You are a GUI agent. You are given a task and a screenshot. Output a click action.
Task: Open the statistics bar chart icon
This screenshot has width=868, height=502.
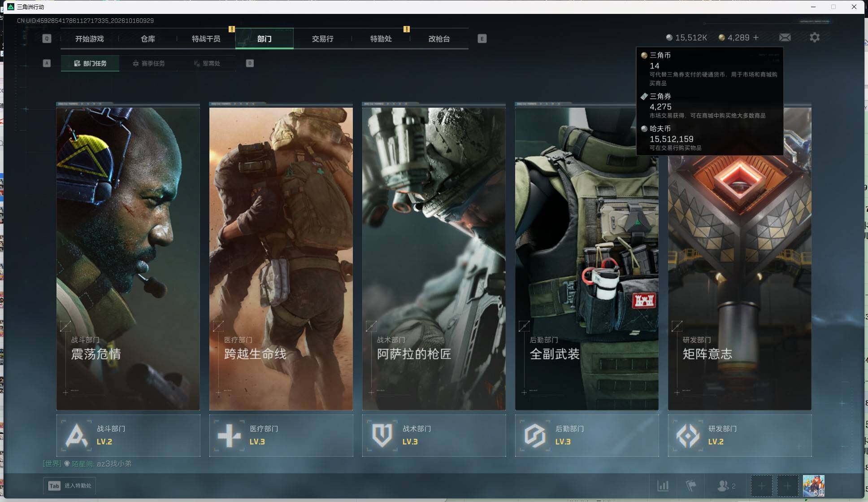663,485
